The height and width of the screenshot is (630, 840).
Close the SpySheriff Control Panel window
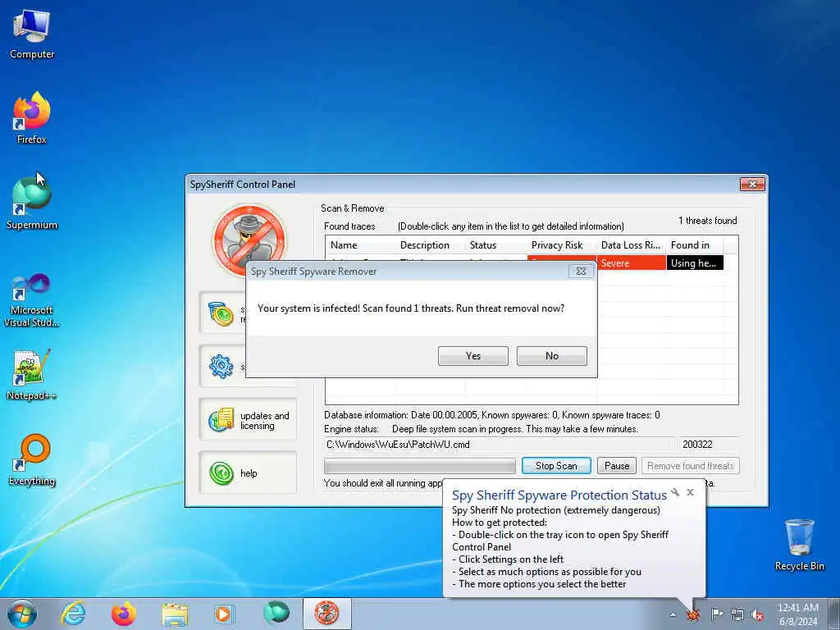[752, 184]
